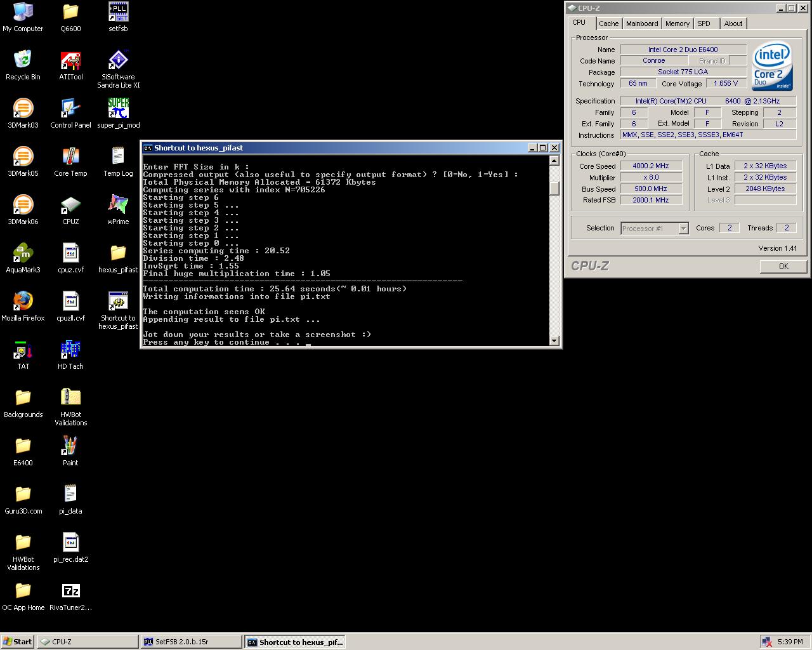Click Intel Core 2 Duo logo
The width and height of the screenshot is (812, 650).
click(772, 66)
